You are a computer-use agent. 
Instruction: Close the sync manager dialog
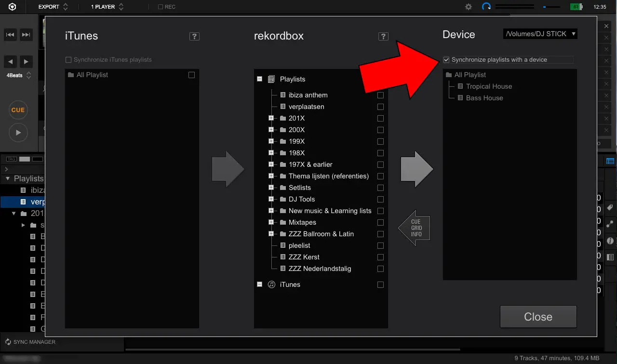[x=538, y=317]
